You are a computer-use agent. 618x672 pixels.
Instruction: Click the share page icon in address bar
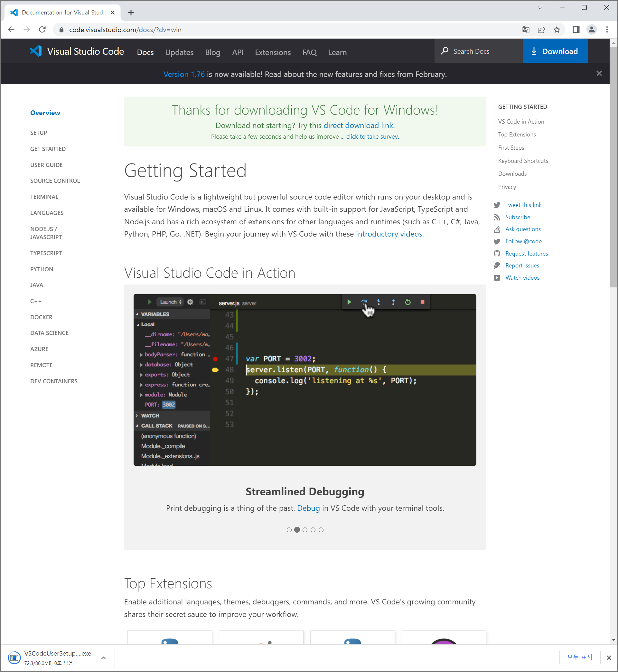(x=541, y=30)
